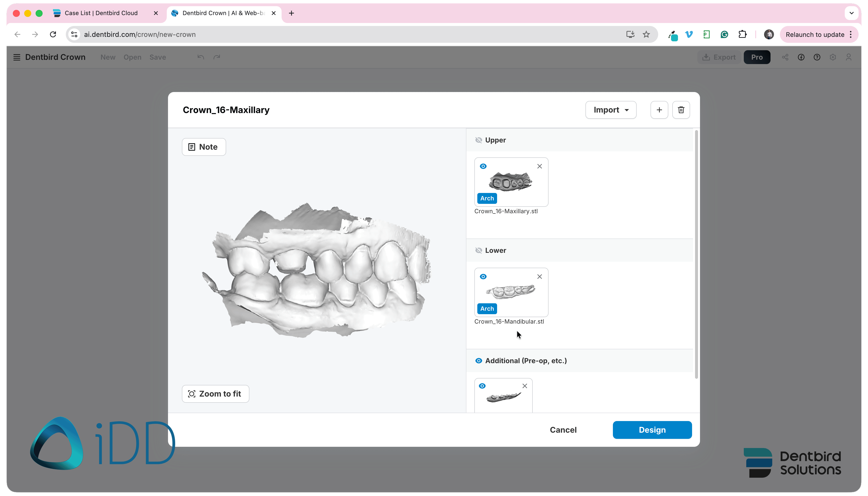Click New in the app menu
The image size is (868, 496).
click(x=108, y=57)
